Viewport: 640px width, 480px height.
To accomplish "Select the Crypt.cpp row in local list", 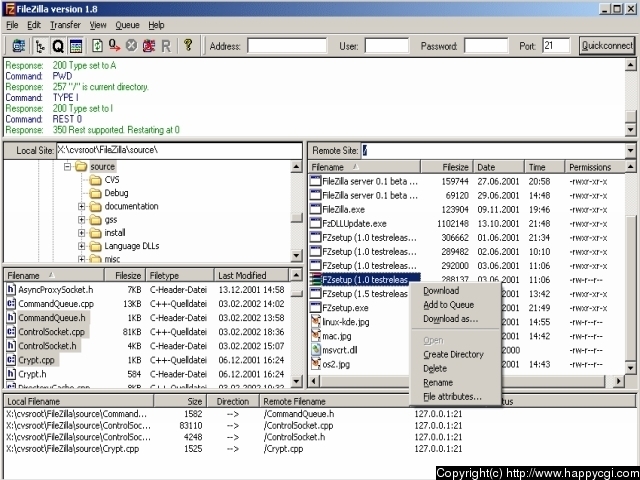I will pos(148,360).
